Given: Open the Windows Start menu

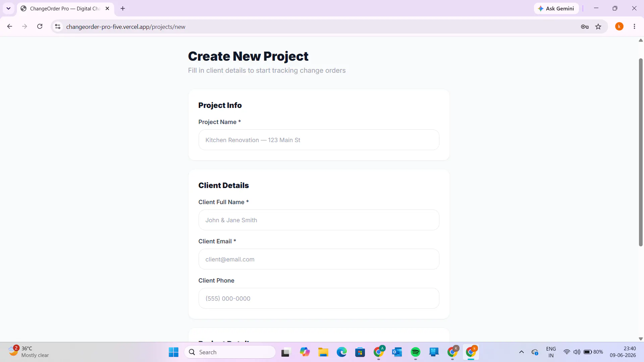Looking at the screenshot, I should pyautogui.click(x=173, y=352).
